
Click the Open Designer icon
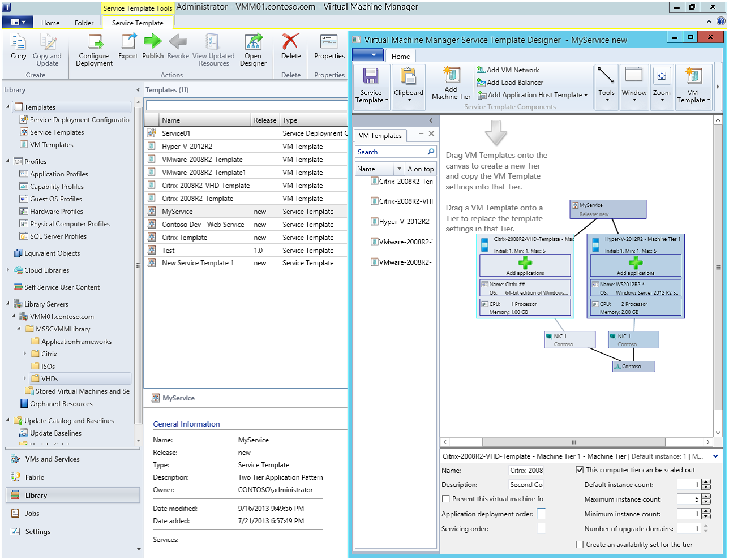pyautogui.click(x=253, y=48)
